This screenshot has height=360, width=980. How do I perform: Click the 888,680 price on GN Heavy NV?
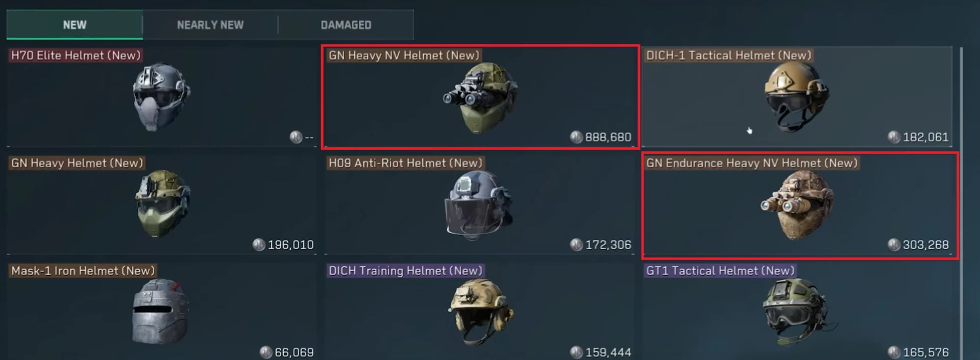tap(608, 137)
